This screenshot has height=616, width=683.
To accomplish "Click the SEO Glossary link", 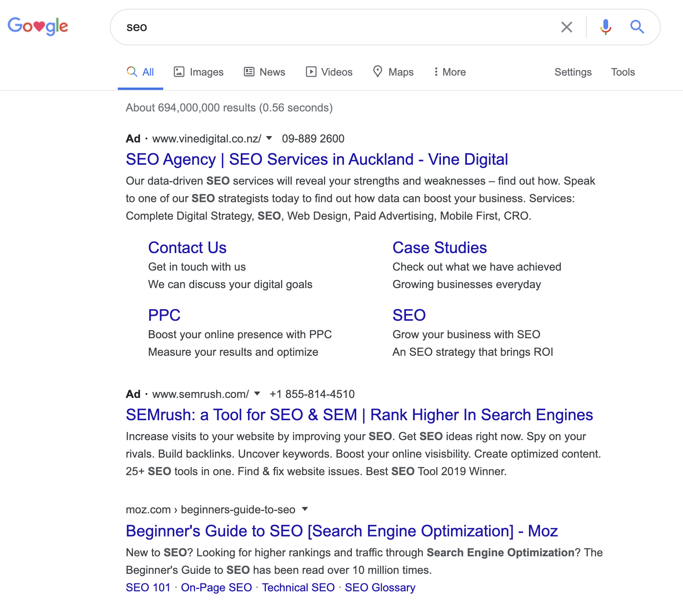I will click(380, 587).
